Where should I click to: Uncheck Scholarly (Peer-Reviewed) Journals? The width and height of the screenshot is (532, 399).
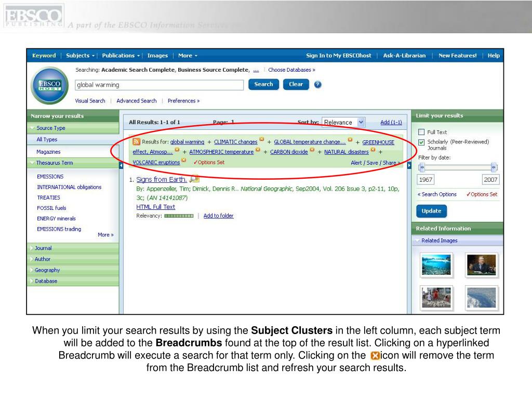coord(421,142)
